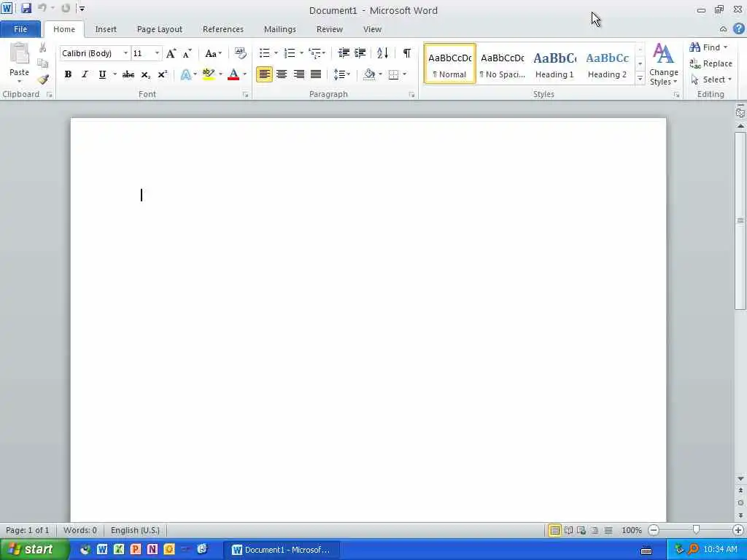Switch to Print Layout view in status bar

[555, 530]
